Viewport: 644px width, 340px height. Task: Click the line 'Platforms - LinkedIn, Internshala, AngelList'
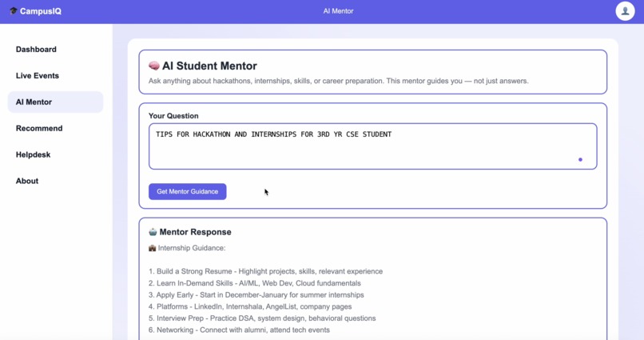[250, 306]
